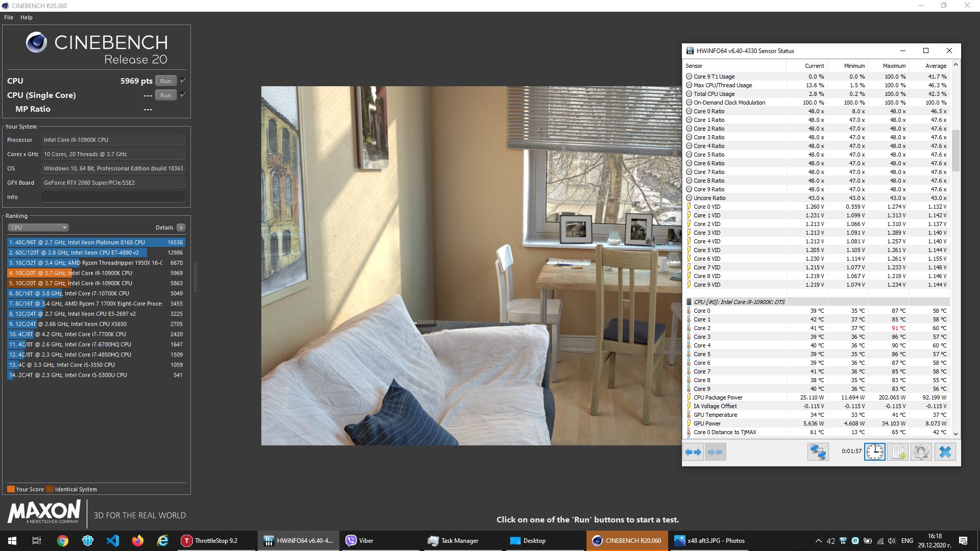Open the File menu
This screenshot has width=980, height=551.
pos(9,17)
